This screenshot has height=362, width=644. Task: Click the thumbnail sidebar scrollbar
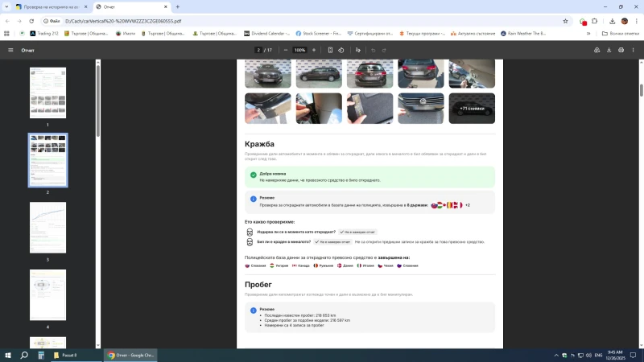(97, 101)
